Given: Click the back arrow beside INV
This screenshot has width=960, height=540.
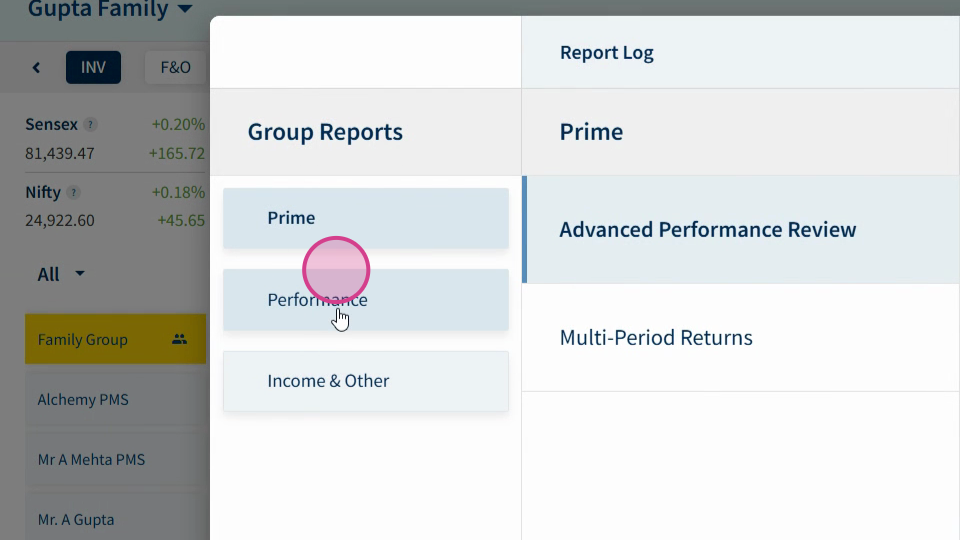Looking at the screenshot, I should coord(36,67).
